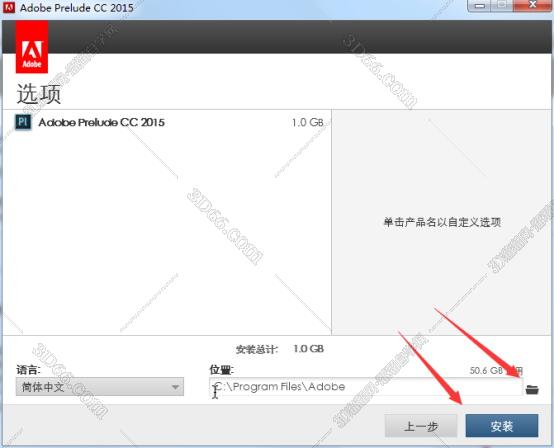Click the 选项 heading
The width and height of the screenshot is (554, 448).
tap(39, 94)
